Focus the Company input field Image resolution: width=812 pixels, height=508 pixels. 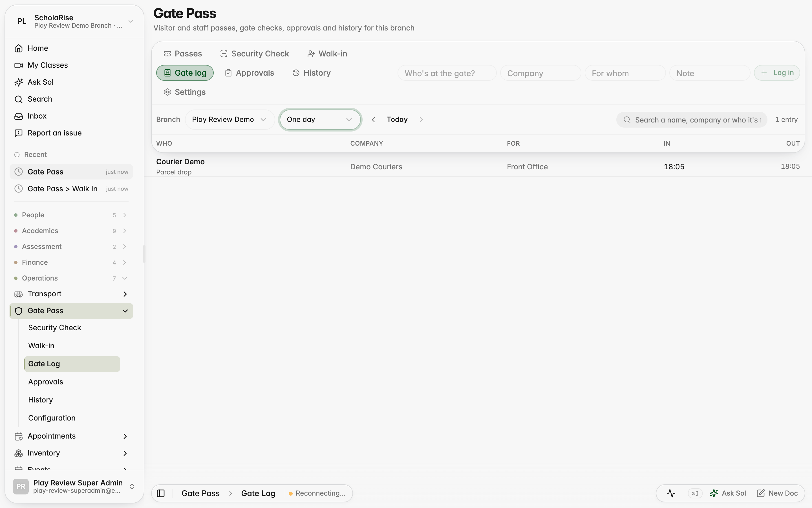540,73
